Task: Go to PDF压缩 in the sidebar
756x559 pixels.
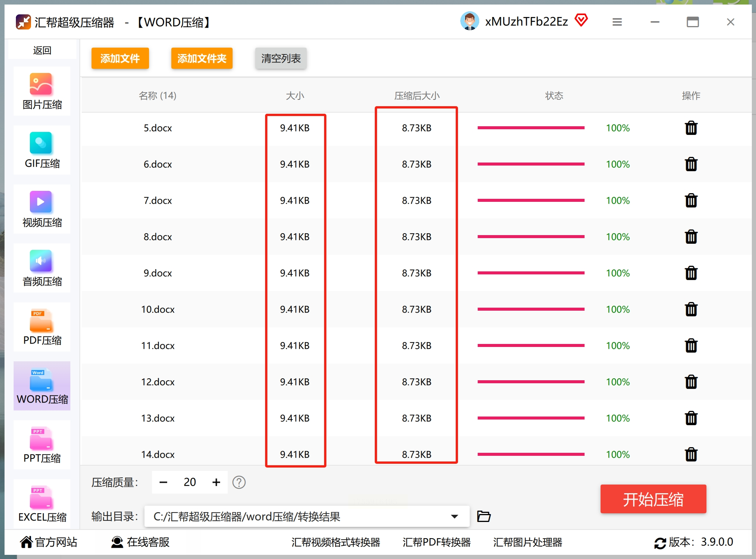Action: pos(42,327)
